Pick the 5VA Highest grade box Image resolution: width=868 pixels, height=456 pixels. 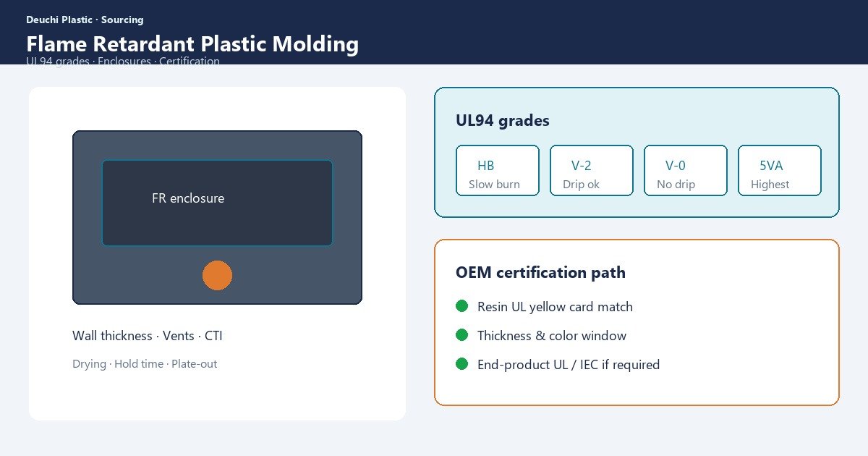coord(780,170)
